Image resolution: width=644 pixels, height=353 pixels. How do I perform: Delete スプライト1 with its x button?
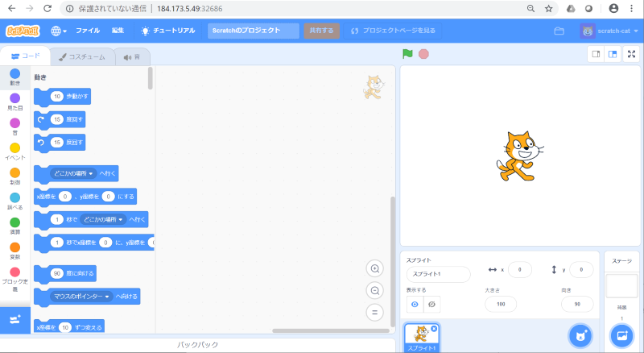pyautogui.click(x=434, y=329)
